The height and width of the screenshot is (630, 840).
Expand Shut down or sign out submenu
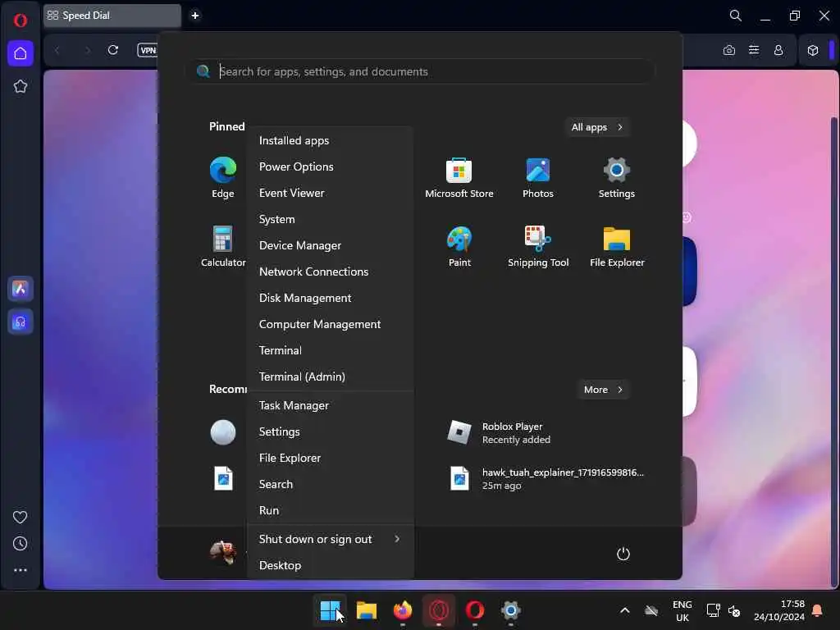(330, 539)
